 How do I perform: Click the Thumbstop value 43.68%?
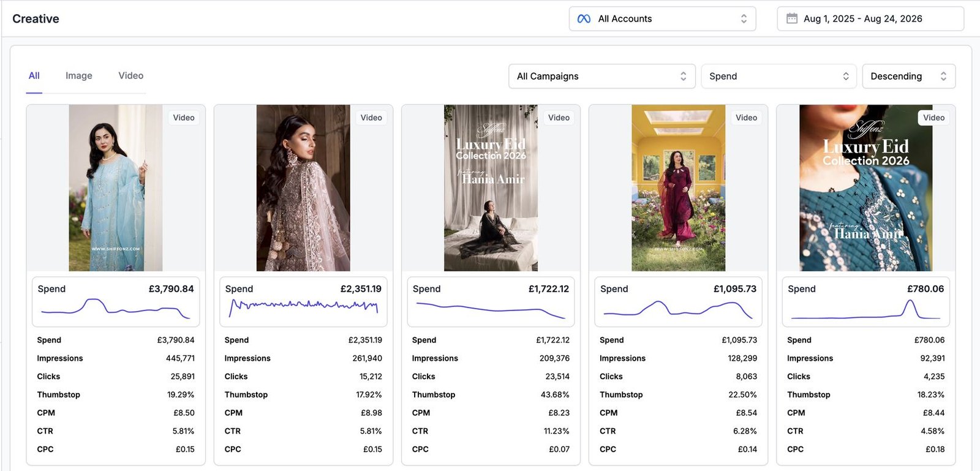point(555,395)
